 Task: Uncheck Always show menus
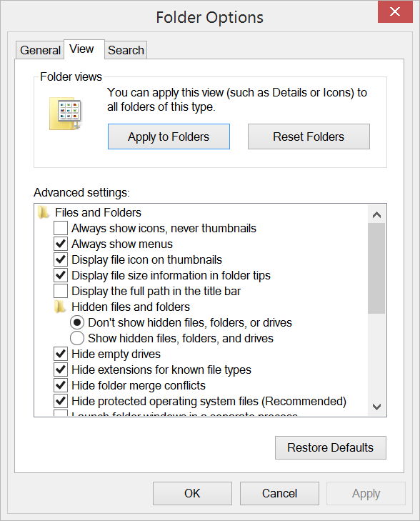(61, 244)
